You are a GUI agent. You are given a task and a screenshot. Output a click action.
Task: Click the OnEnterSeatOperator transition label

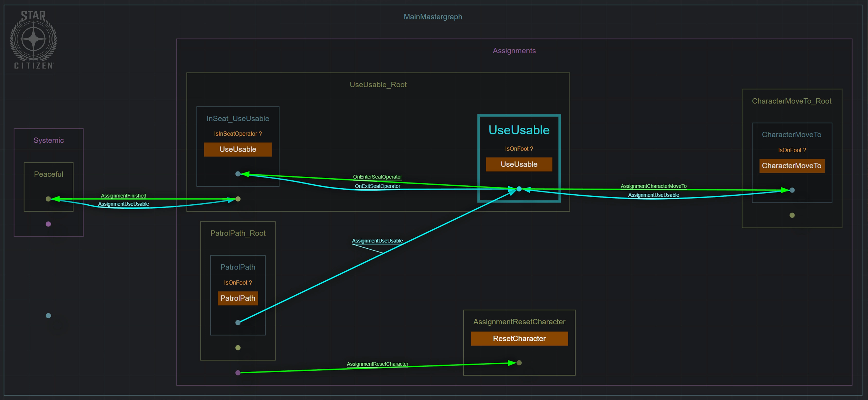pyautogui.click(x=377, y=177)
